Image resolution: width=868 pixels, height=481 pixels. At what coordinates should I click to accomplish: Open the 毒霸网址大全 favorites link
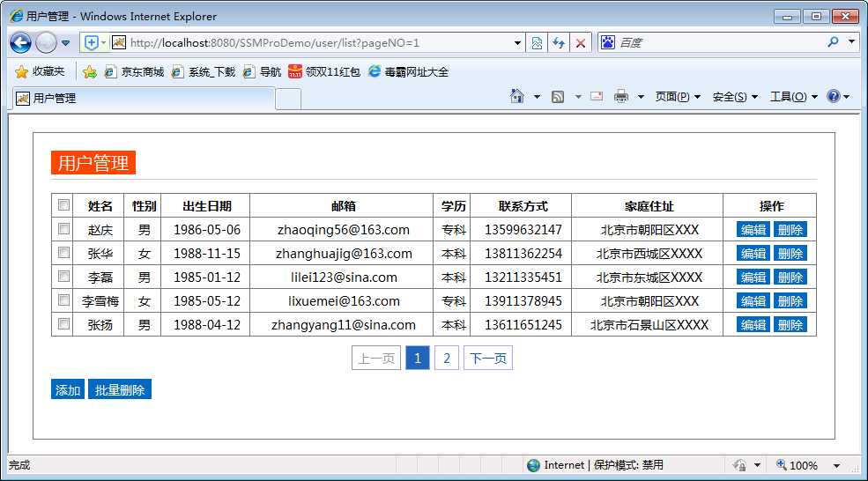[x=408, y=72]
